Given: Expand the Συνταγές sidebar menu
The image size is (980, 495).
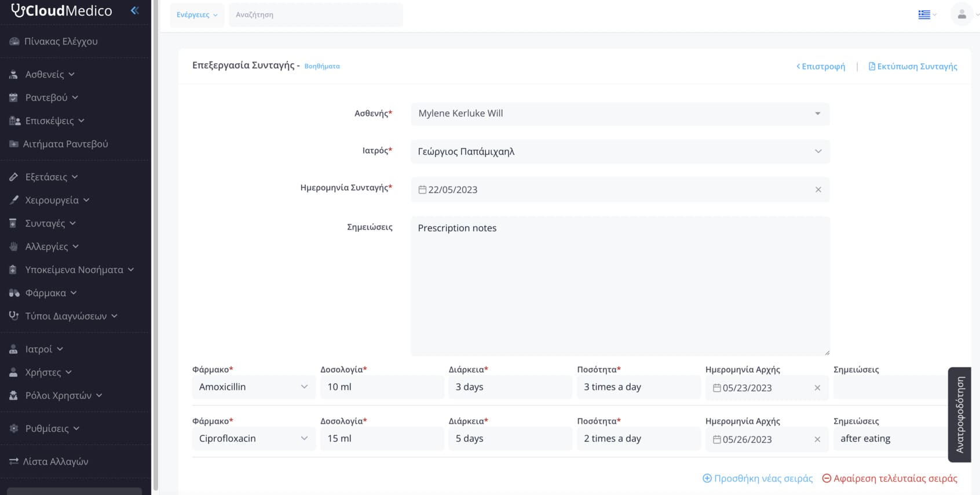Looking at the screenshot, I should pos(50,223).
